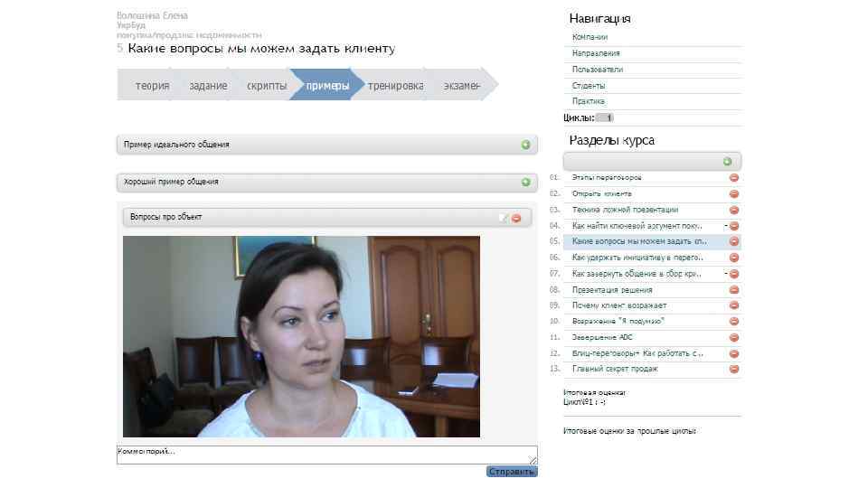Open section 03 'Техника ложной презентации'
Image resolution: width=868 pixels, height=488 pixels.
tap(625, 210)
